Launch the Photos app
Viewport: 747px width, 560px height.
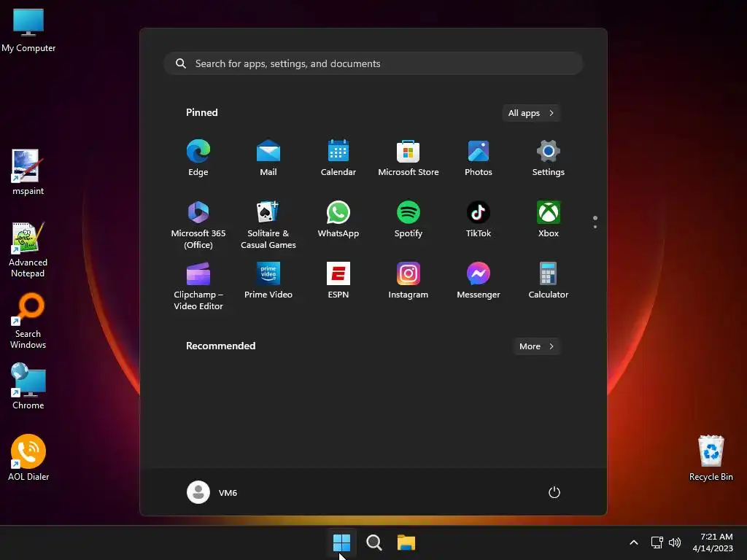[x=479, y=157]
